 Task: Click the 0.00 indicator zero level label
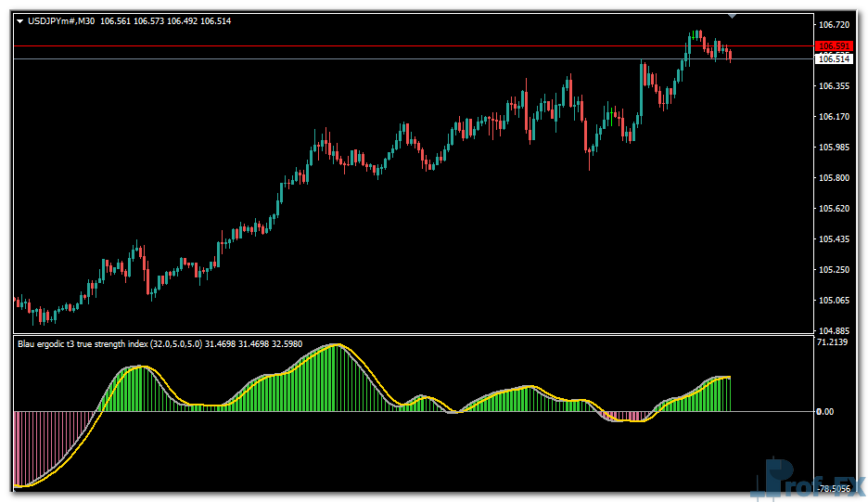[823, 412]
